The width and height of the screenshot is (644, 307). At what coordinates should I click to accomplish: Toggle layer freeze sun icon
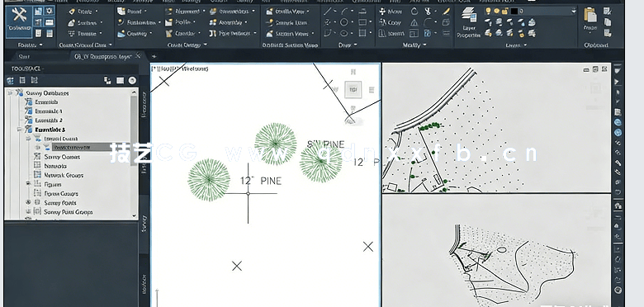pos(496,11)
